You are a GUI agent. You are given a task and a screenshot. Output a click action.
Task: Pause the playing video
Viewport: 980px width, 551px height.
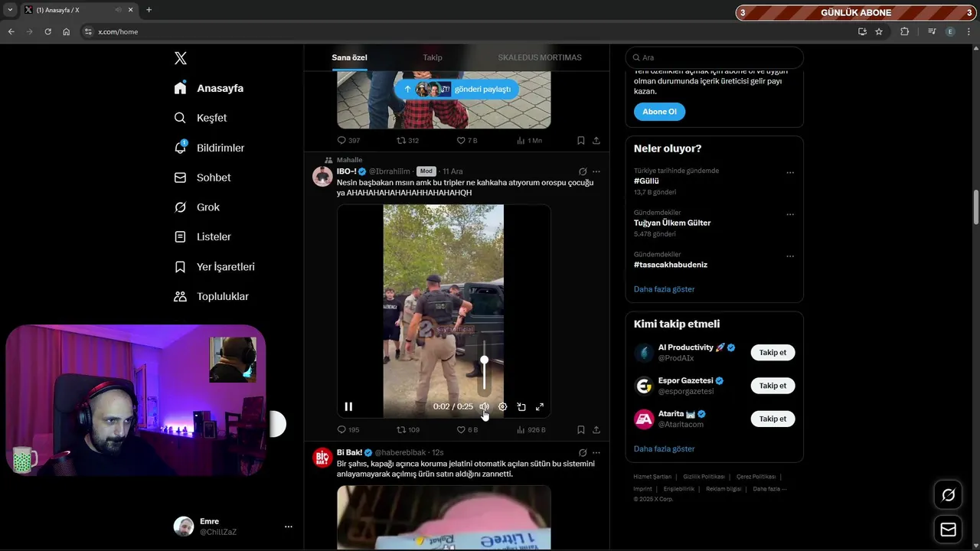[348, 407]
